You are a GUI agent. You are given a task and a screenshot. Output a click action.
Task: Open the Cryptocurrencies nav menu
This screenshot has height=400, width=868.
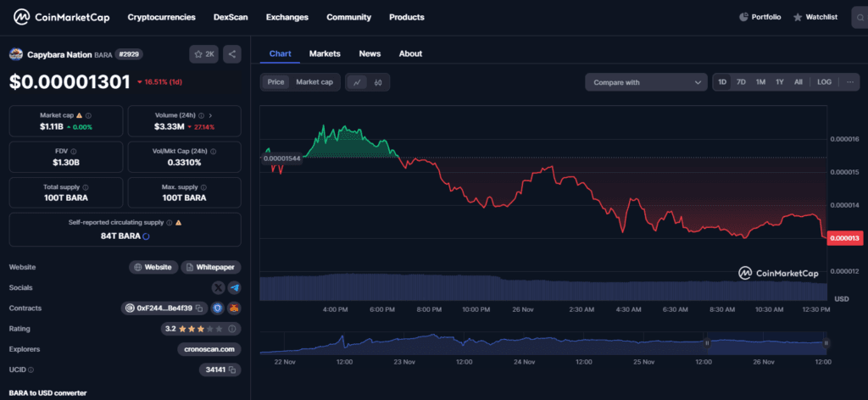click(x=162, y=17)
